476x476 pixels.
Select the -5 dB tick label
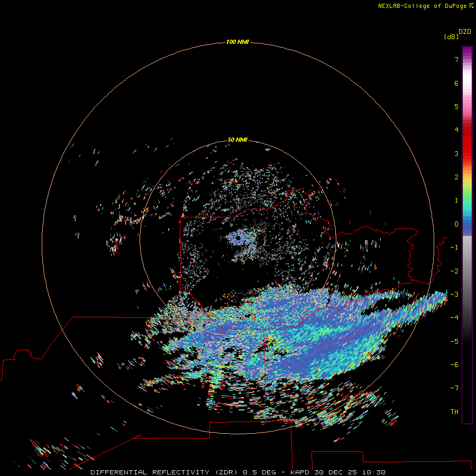coord(454,342)
